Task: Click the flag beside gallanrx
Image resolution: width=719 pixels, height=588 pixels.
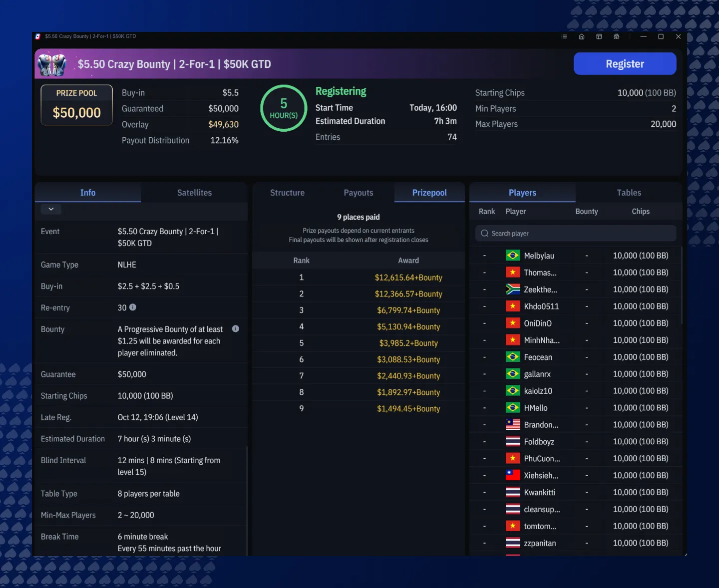Action: pyautogui.click(x=513, y=374)
